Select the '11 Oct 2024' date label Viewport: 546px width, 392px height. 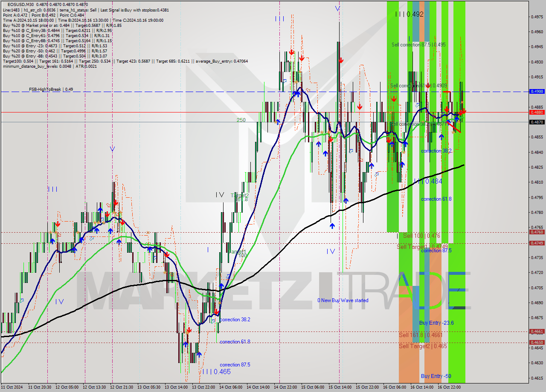[x=12, y=387]
